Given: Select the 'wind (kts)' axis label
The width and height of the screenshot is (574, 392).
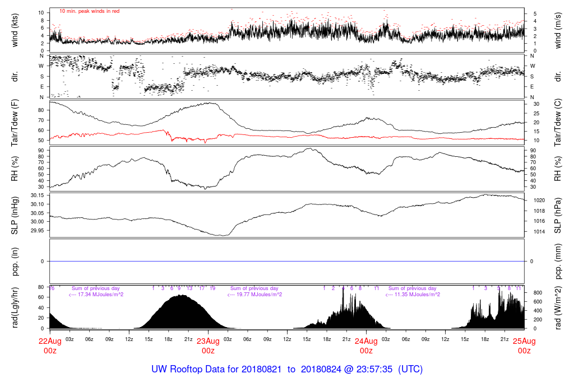Looking at the screenshot, I should tap(15, 30).
